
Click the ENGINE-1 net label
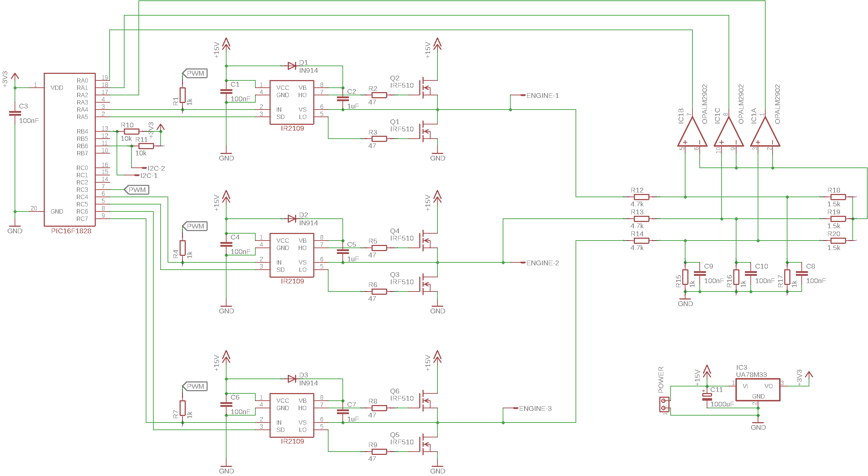542,95
